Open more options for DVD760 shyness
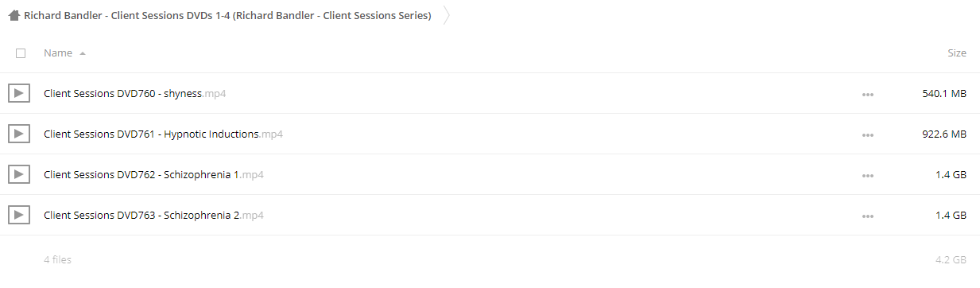Screen dimensions: 980x288 (867, 94)
